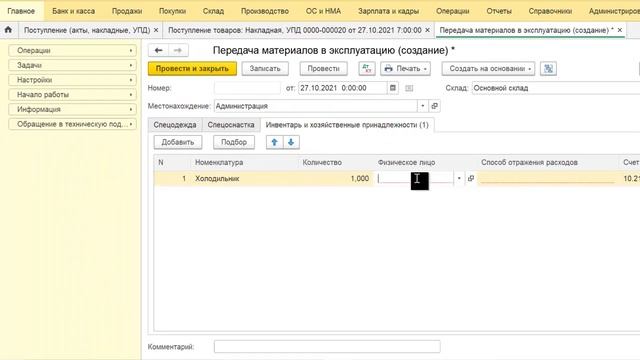640x360 pixels.
Task: Go to the home start page icon
Action: (x=8, y=30)
